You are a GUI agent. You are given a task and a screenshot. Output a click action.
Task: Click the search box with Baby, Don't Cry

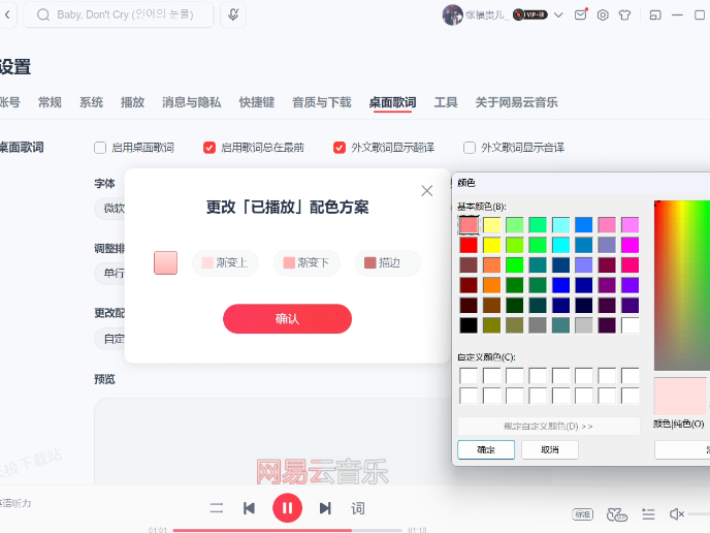118,15
